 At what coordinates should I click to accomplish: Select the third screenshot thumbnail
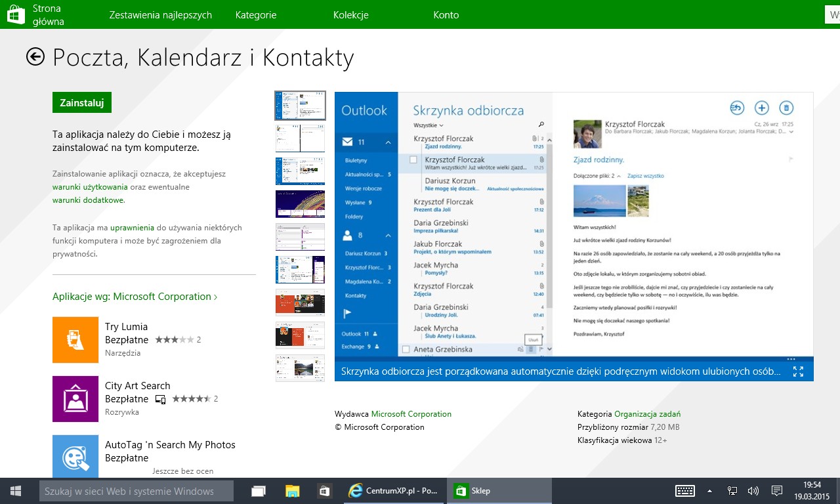[x=300, y=171]
